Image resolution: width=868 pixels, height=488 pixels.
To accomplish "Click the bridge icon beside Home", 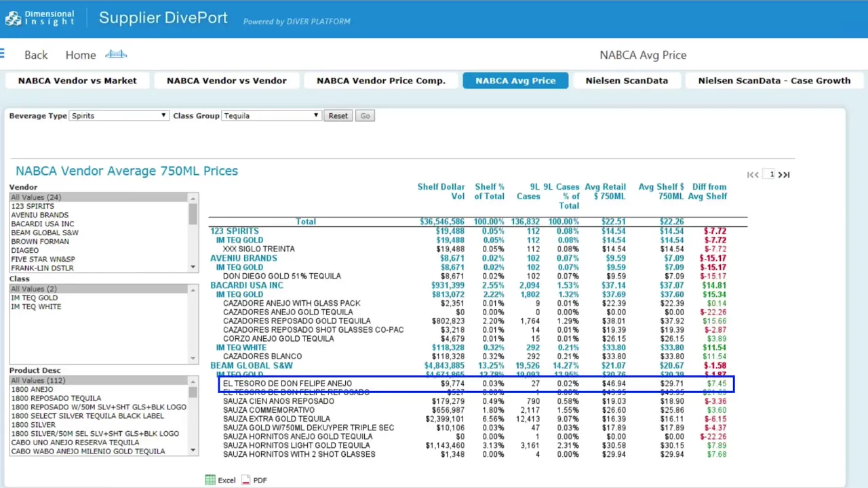I will [x=116, y=54].
